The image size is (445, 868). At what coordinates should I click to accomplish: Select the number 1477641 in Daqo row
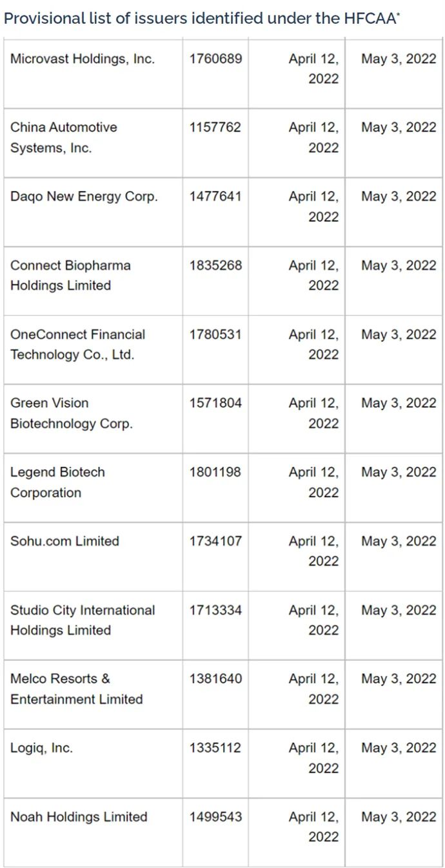pyautogui.click(x=215, y=197)
